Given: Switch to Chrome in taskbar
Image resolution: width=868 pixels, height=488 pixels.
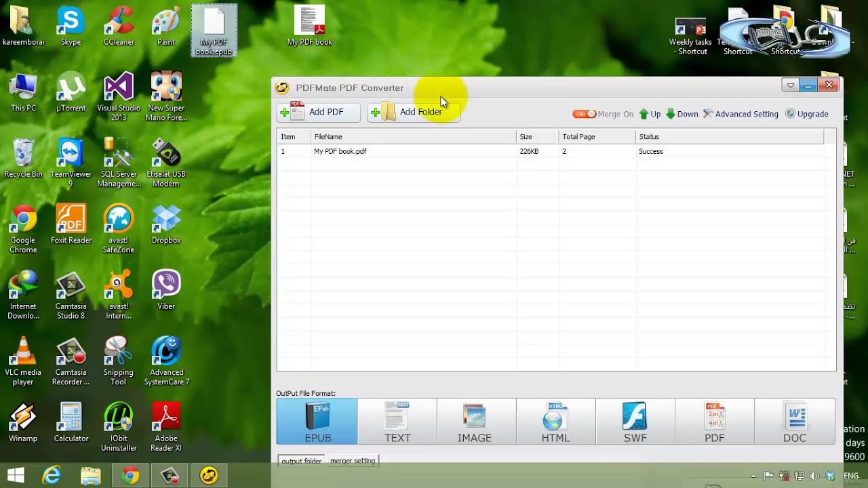Looking at the screenshot, I should tap(130, 476).
